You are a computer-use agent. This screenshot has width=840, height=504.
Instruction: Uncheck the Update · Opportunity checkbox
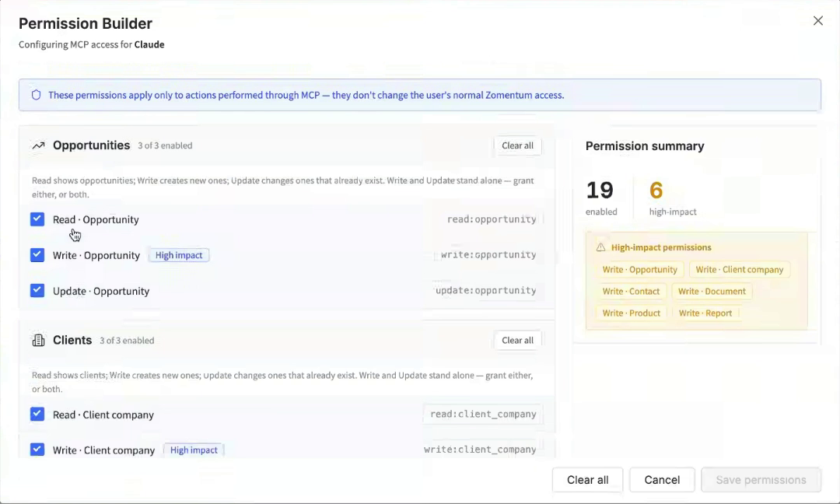coord(37,290)
